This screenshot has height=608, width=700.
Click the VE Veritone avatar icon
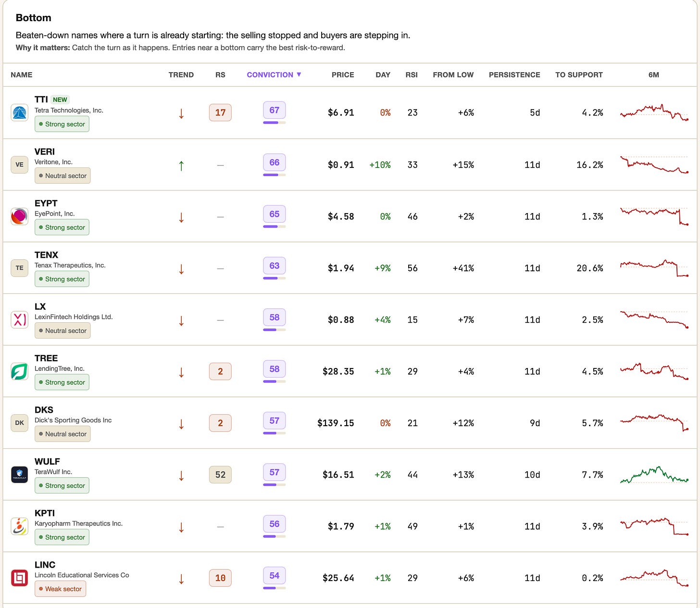click(19, 165)
